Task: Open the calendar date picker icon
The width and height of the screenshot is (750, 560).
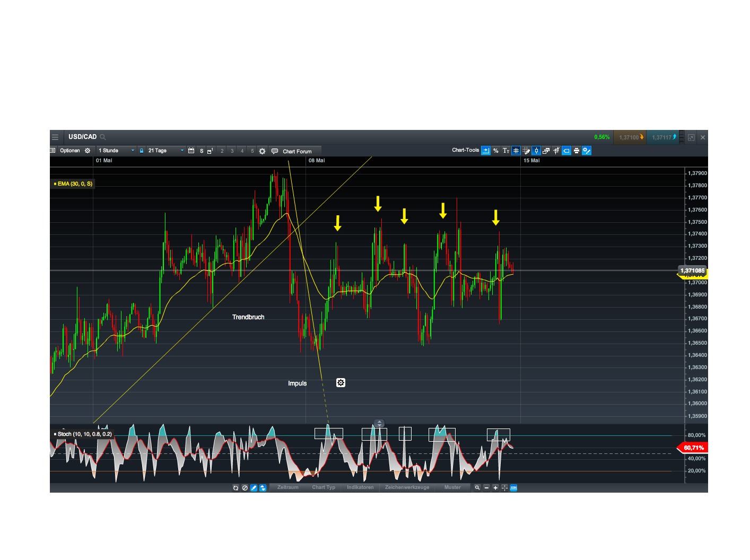Action: tap(191, 151)
